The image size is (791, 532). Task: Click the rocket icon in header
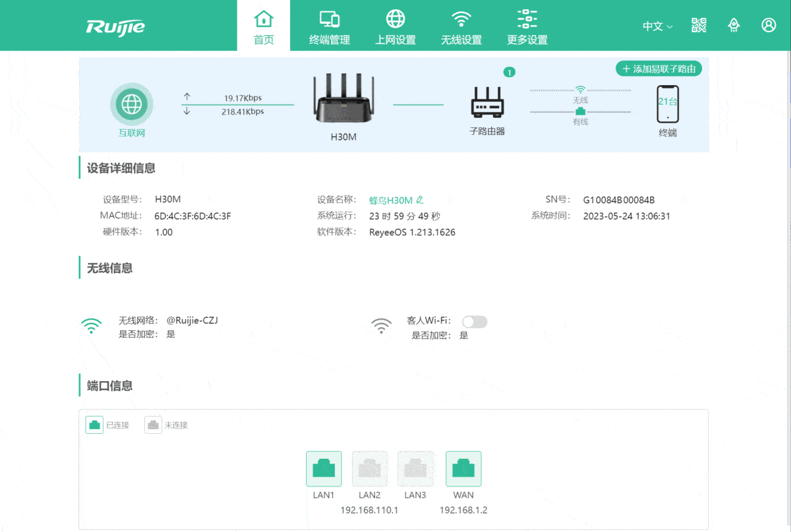(734, 25)
